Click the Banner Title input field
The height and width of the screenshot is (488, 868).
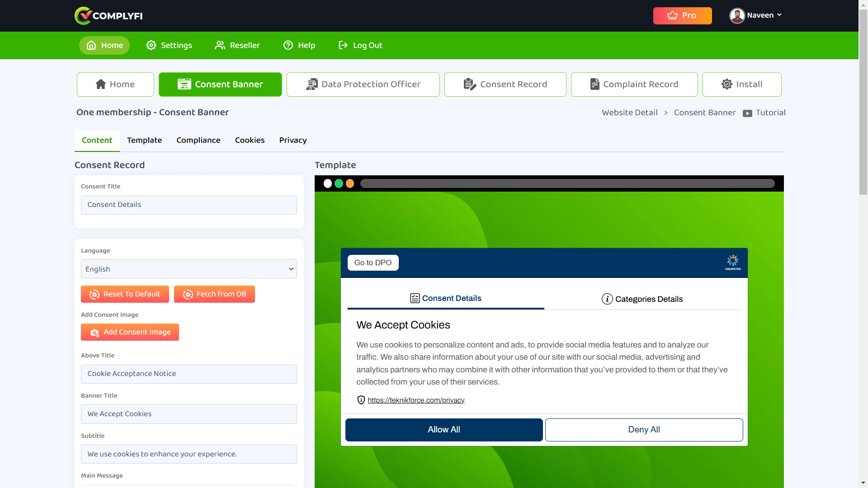(x=189, y=414)
